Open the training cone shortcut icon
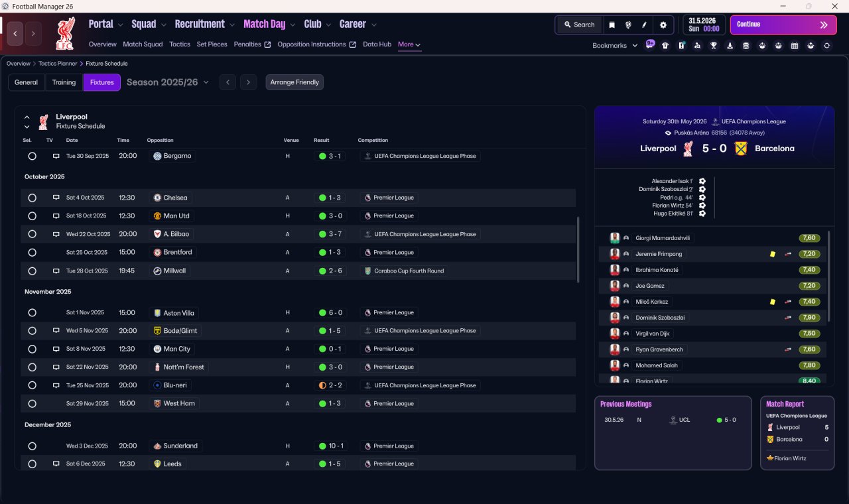This screenshot has width=849, height=504. point(730,46)
